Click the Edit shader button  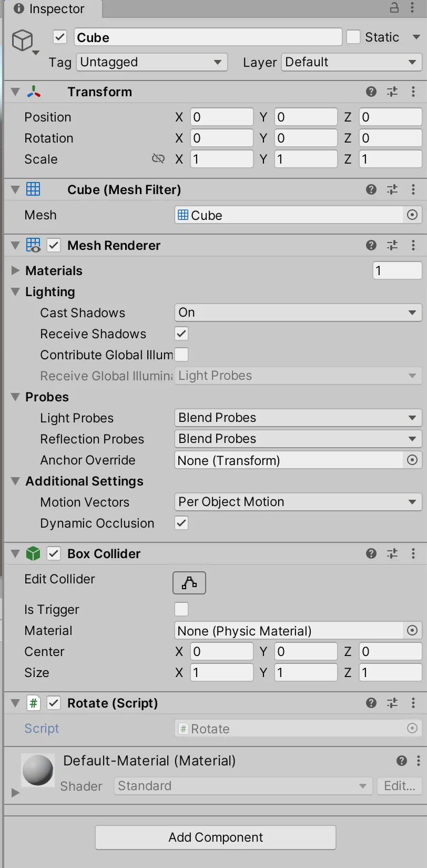click(400, 786)
